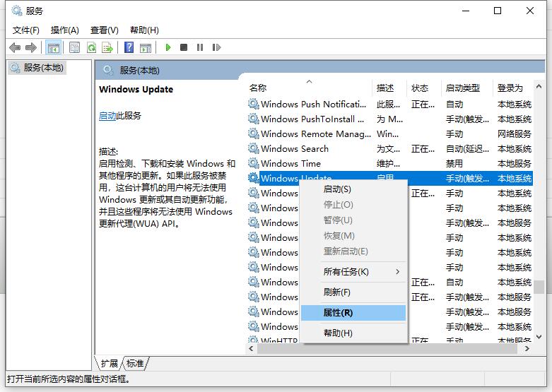Minimize the 服务 window

point(466,11)
